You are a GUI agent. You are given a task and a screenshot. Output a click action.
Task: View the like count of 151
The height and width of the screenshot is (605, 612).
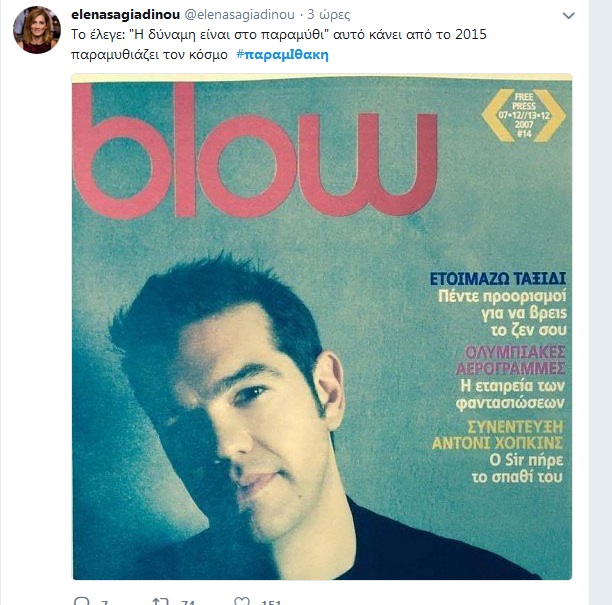point(271,602)
